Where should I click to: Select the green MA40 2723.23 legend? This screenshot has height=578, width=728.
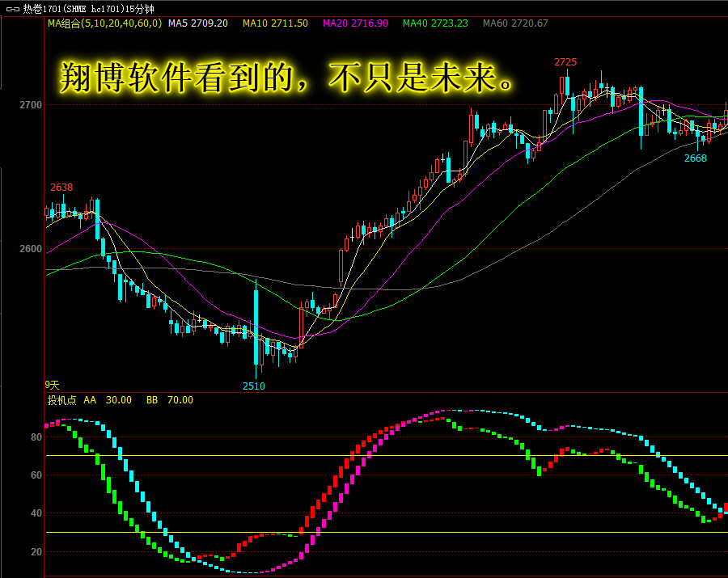click(x=435, y=23)
